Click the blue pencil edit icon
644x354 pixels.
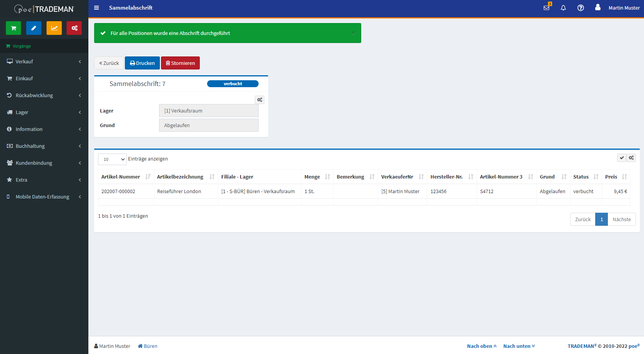click(x=34, y=28)
